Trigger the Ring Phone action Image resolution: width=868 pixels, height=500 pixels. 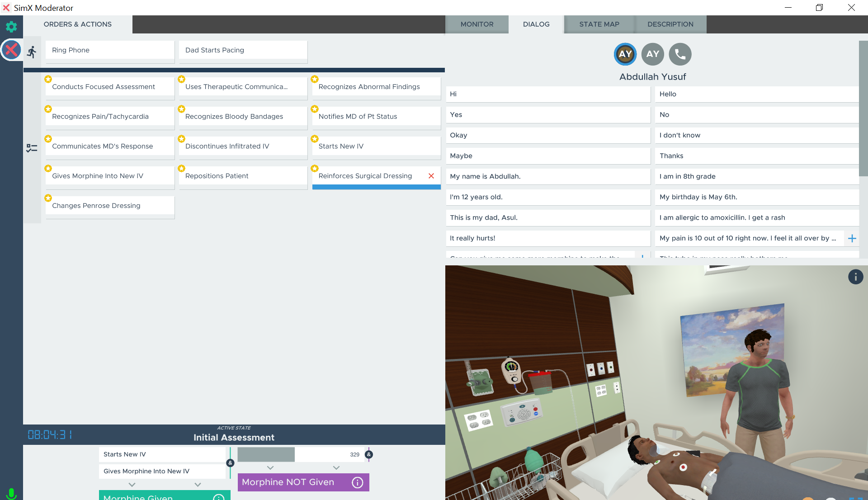[110, 50]
